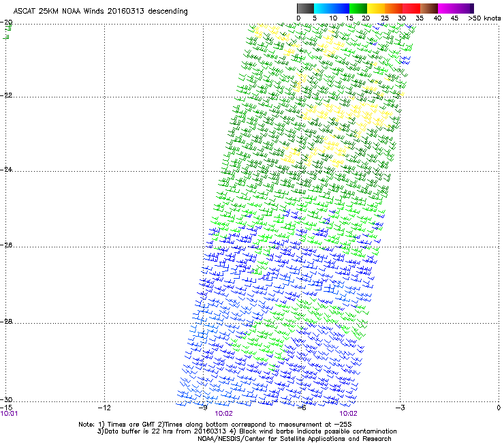Click the 'Data buffer is 22 hrs' note line
Viewport: 504px width, 443px height.
coord(247,431)
